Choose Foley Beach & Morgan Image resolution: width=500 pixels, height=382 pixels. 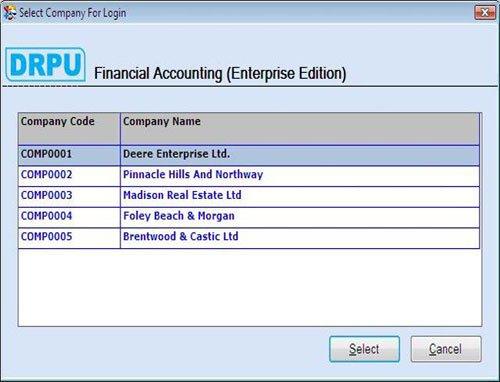pos(300,217)
